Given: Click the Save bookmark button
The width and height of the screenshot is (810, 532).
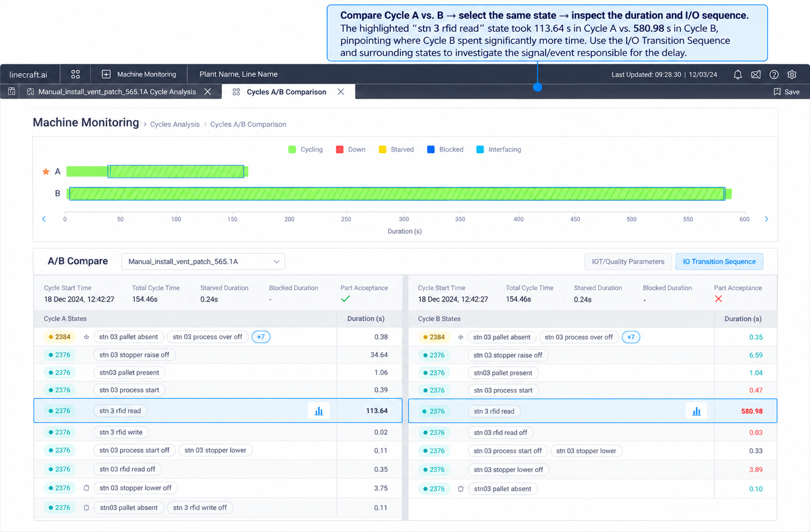Looking at the screenshot, I should coord(786,92).
